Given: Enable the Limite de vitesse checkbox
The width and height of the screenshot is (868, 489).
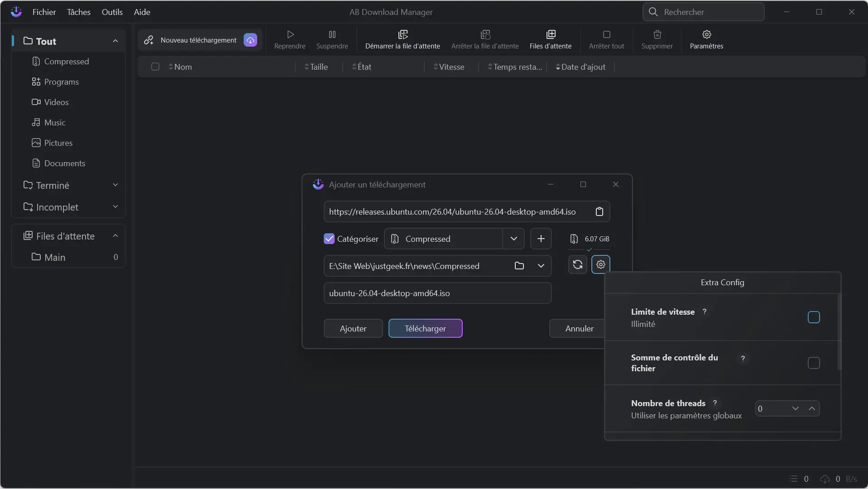Looking at the screenshot, I should (x=814, y=317).
